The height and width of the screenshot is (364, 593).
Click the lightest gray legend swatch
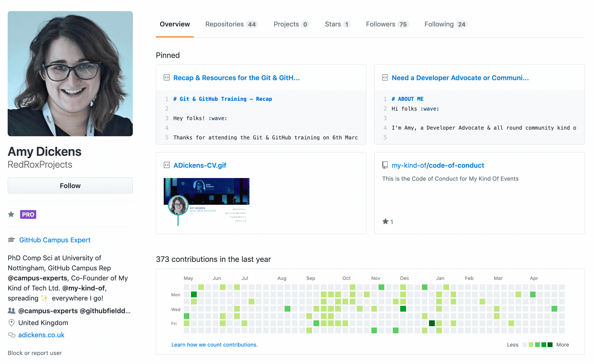[x=525, y=345]
